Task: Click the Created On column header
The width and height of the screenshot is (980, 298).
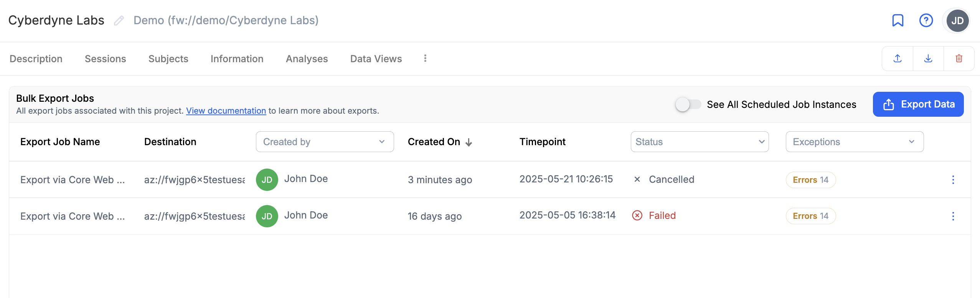Action: pyautogui.click(x=434, y=142)
